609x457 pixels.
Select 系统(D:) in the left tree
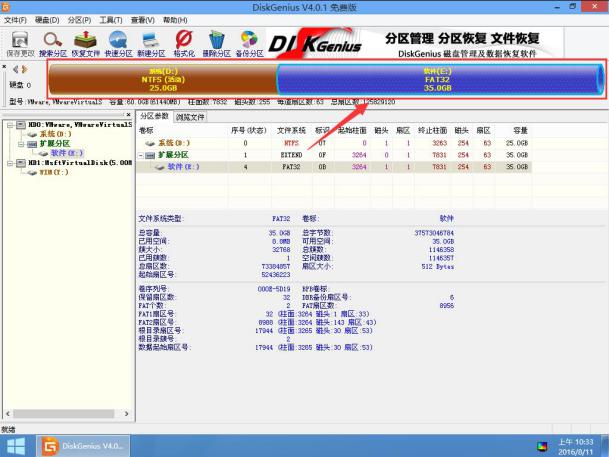[x=55, y=134]
